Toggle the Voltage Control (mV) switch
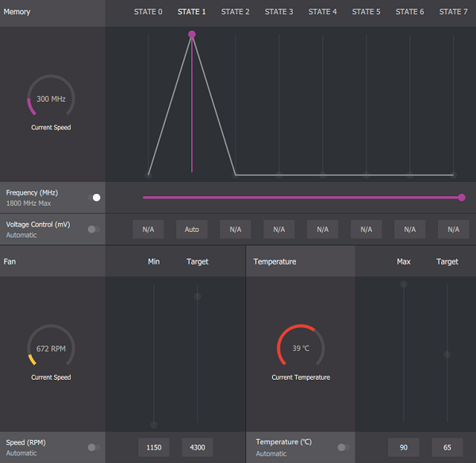Screen dimensions: 476x463 (x=94, y=229)
